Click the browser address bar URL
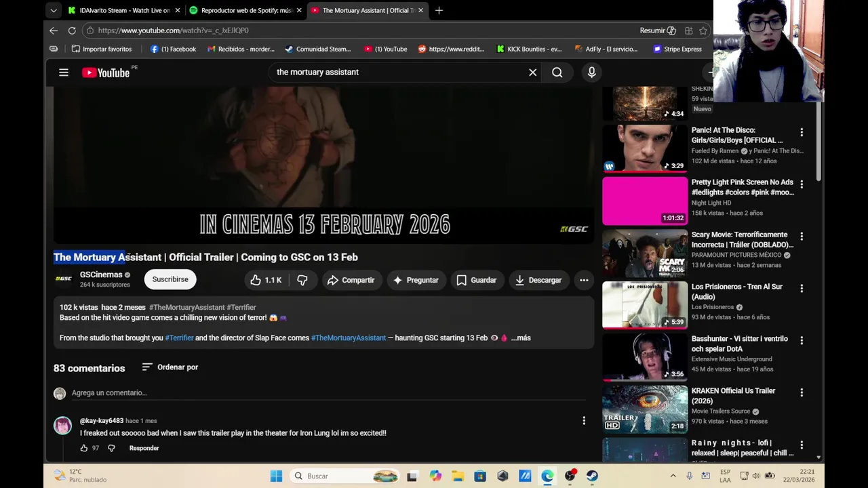The width and height of the screenshot is (868, 488). coord(173,30)
